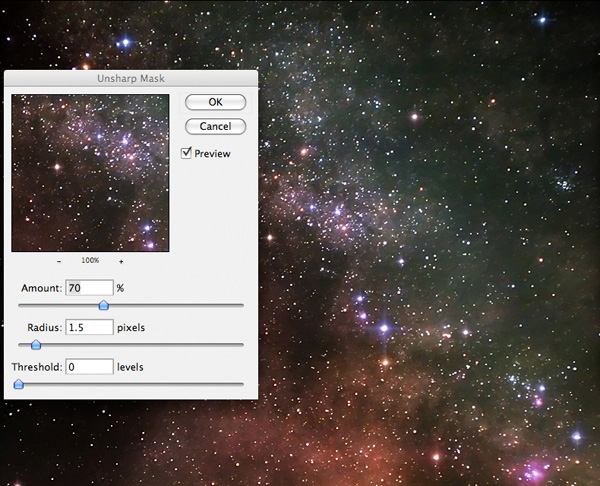
Task: Click the Radius slider handle
Action: [36, 344]
